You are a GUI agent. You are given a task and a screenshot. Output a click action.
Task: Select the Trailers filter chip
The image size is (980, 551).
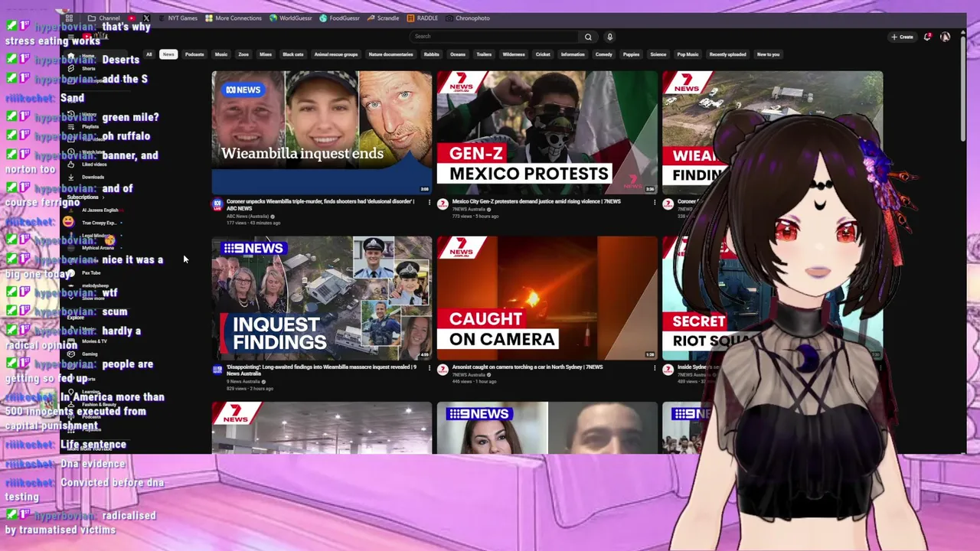pyautogui.click(x=484, y=54)
